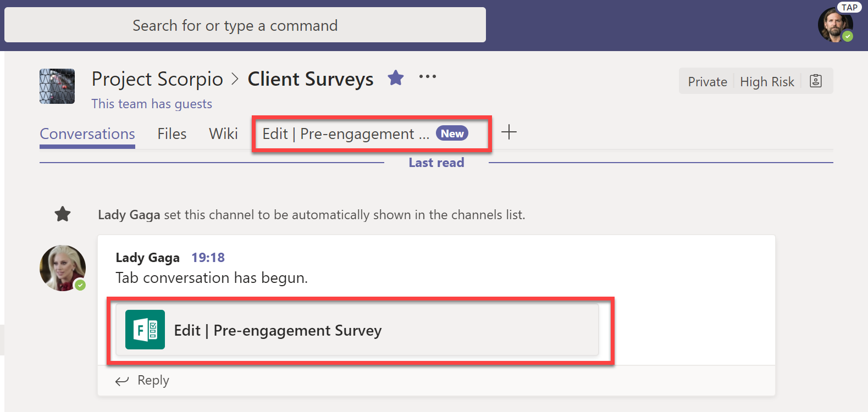This screenshot has width=868, height=412.
Task: Open the Project Scorpio team picture
Action: pos(57,86)
